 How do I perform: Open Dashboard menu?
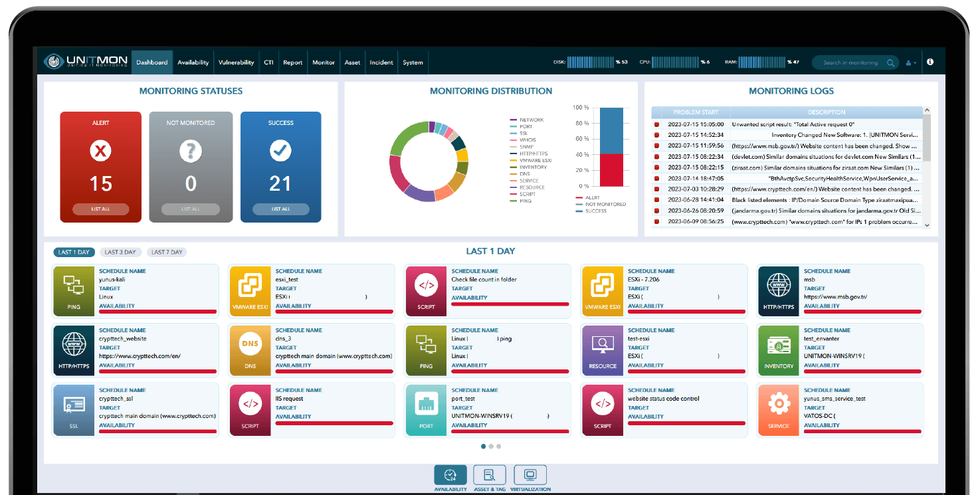pyautogui.click(x=152, y=62)
